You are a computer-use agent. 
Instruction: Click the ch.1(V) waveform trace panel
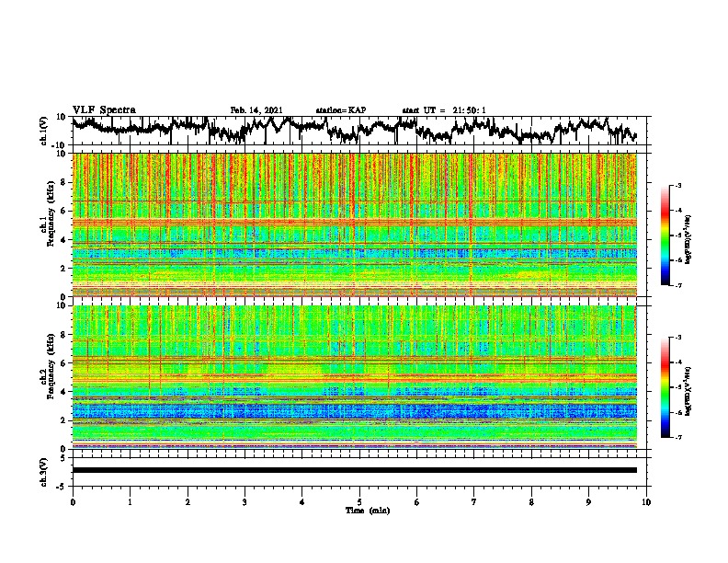359,131
